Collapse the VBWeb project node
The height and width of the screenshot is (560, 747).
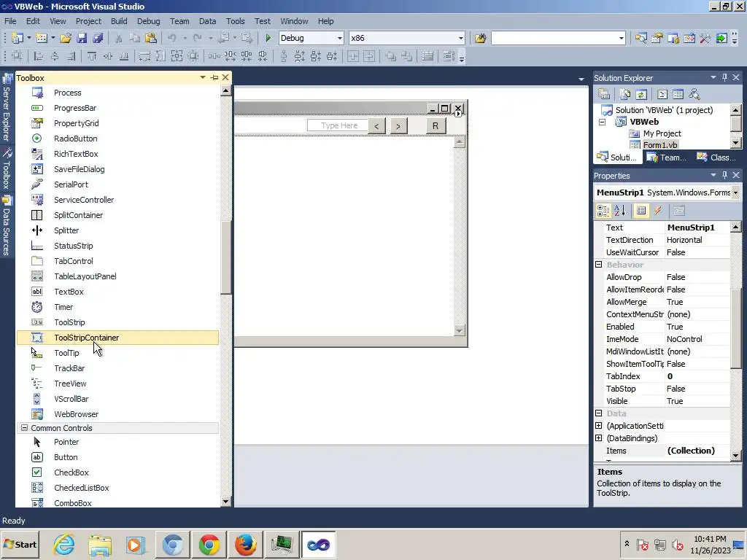pos(602,122)
